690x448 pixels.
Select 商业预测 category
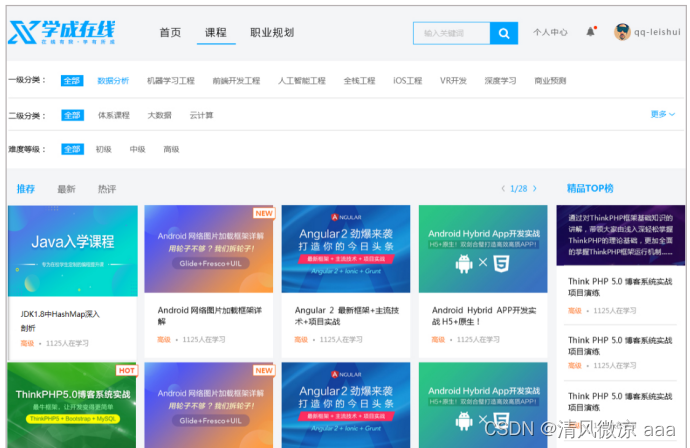coord(550,81)
